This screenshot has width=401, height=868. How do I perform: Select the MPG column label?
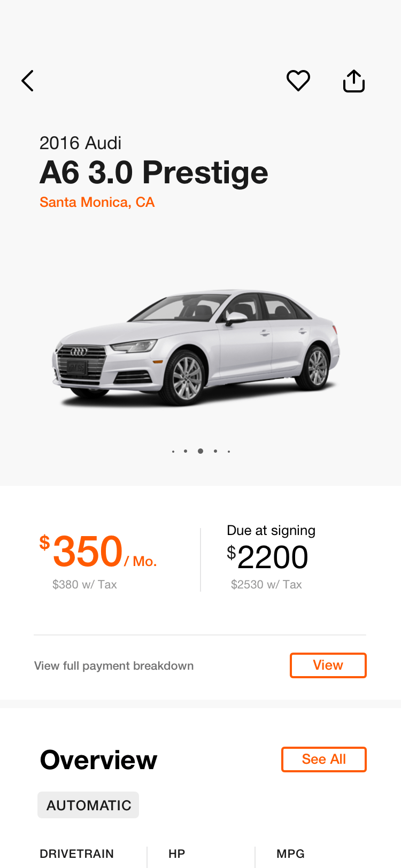pos(290,854)
